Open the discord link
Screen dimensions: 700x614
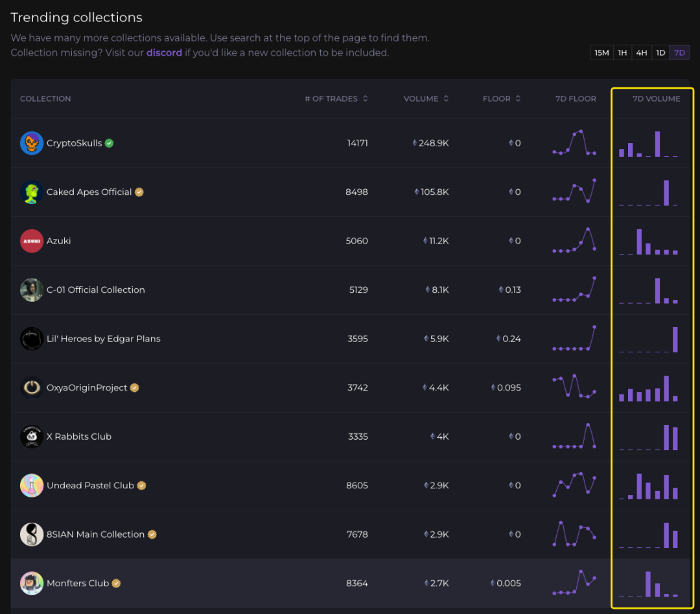(164, 52)
